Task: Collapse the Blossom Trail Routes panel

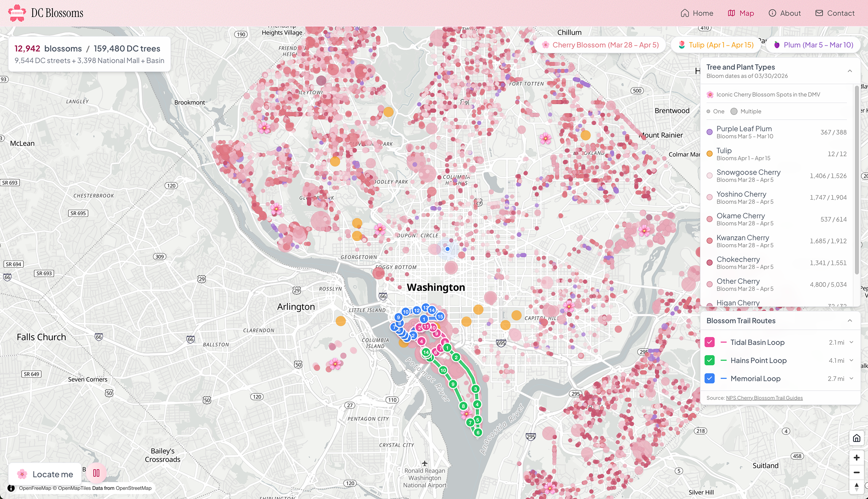Action: point(850,321)
